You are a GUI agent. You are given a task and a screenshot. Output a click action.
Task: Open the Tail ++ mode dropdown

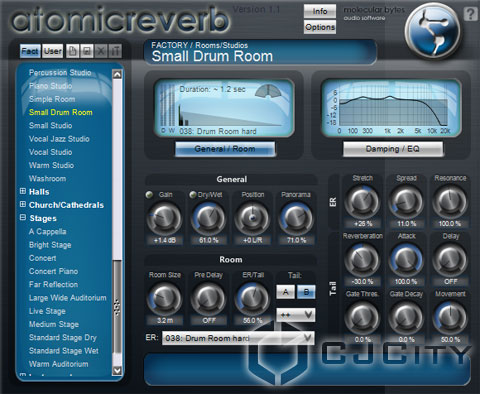point(296,315)
